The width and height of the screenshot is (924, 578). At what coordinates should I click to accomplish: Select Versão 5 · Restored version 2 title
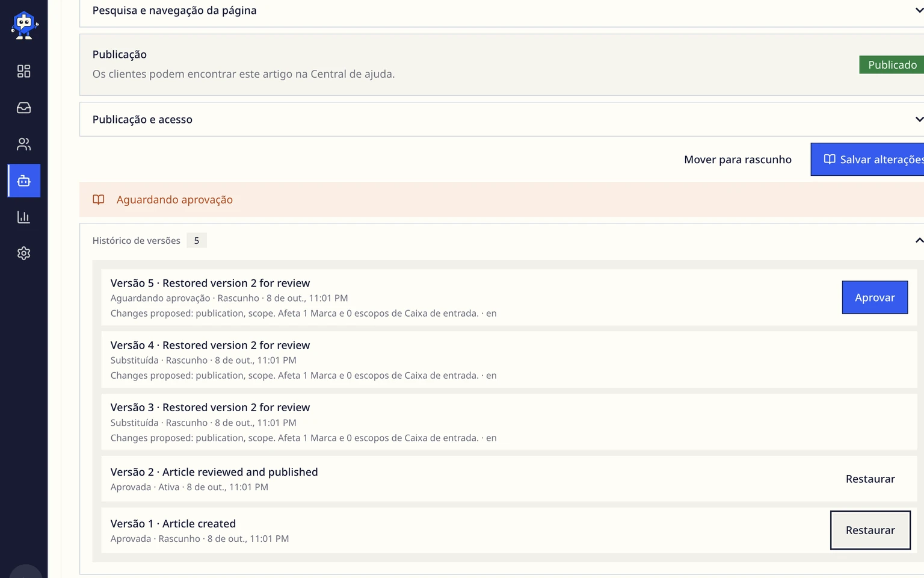coord(210,283)
